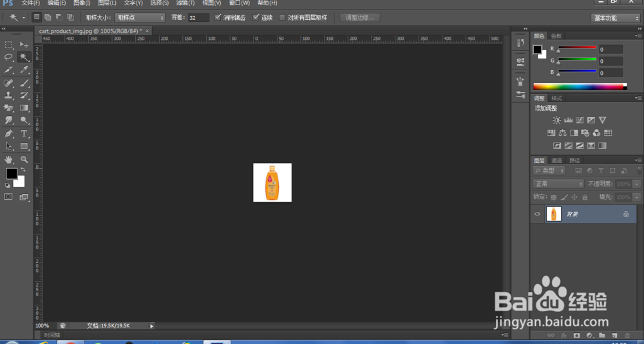The height and width of the screenshot is (344, 644).
Task: Open the layer blend mode dropdown
Action: [558, 184]
